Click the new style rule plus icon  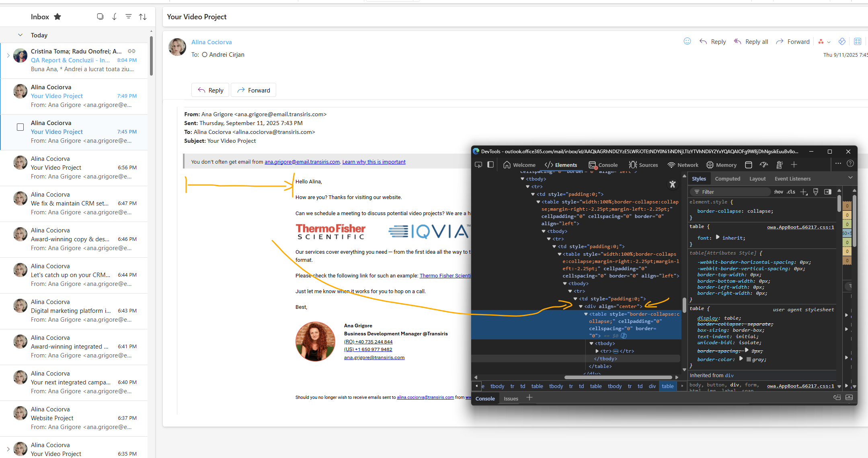point(803,192)
